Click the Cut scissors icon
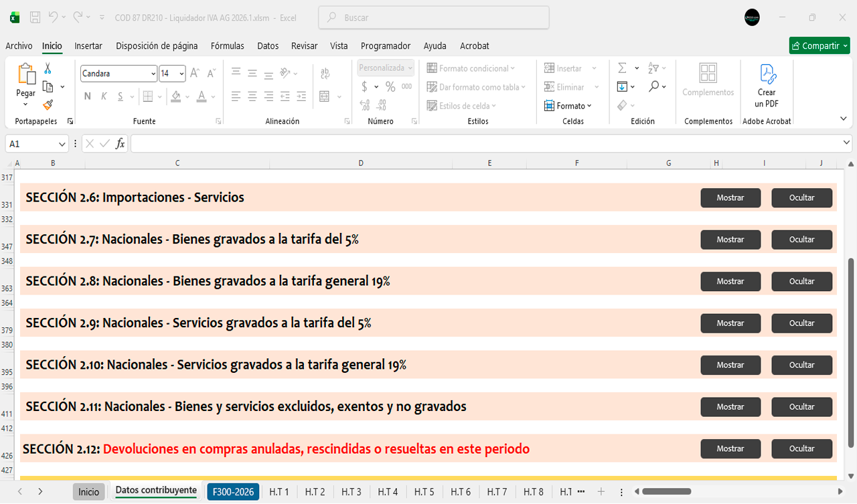 point(48,68)
